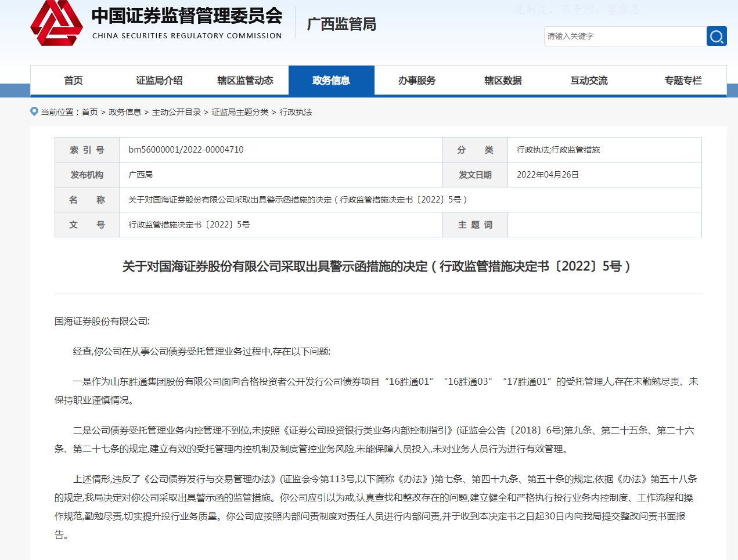Click 行政执法 breadcrumb link
Screen dimensions: 738x560
point(296,112)
